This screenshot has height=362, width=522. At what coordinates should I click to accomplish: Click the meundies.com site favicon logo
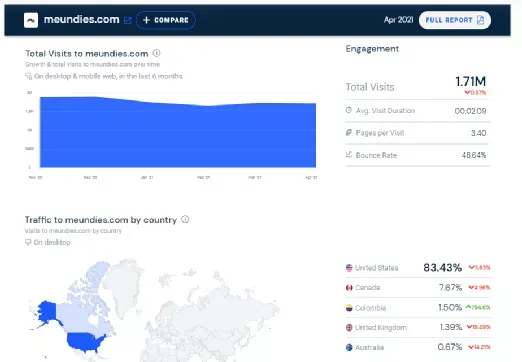(31, 20)
